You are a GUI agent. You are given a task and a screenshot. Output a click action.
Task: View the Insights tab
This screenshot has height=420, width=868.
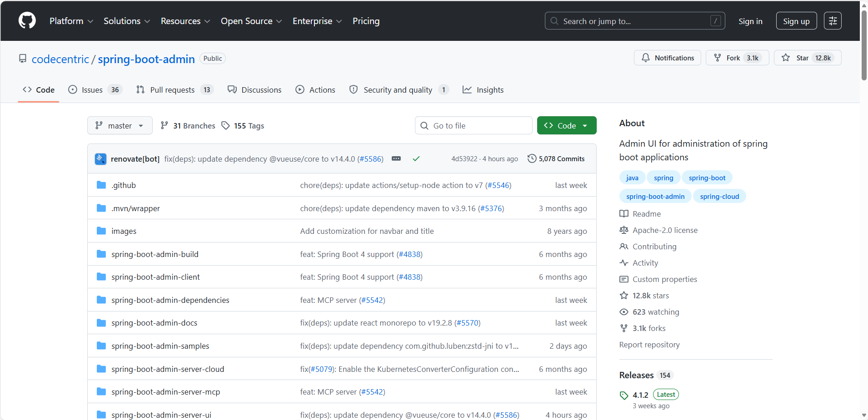click(x=483, y=89)
